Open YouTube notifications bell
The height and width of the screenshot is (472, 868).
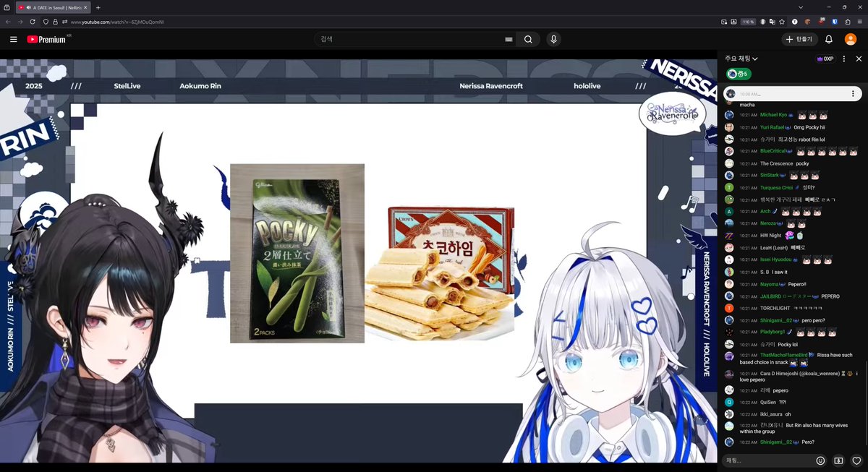(x=829, y=39)
